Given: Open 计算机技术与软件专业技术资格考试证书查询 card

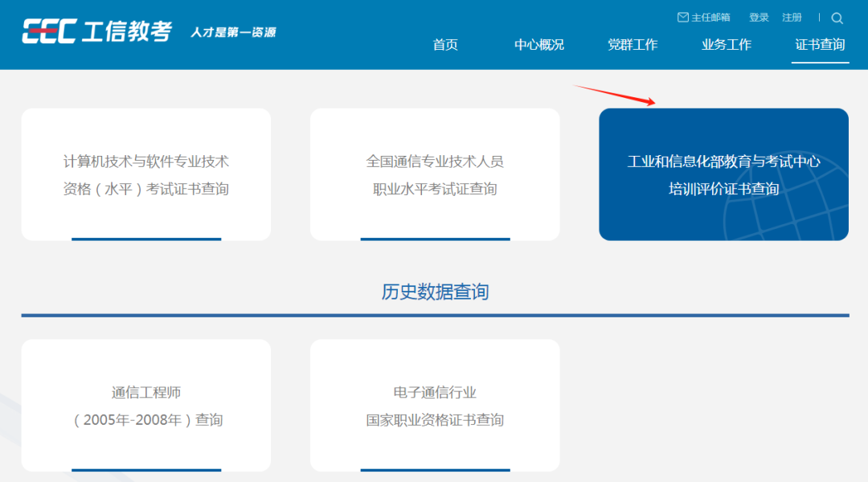Looking at the screenshot, I should click(x=146, y=174).
